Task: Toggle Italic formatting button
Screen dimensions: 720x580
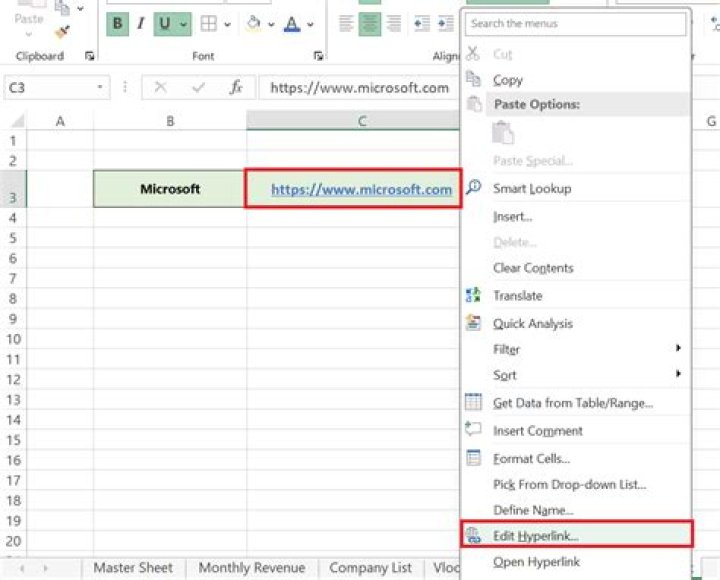Action: (x=141, y=23)
